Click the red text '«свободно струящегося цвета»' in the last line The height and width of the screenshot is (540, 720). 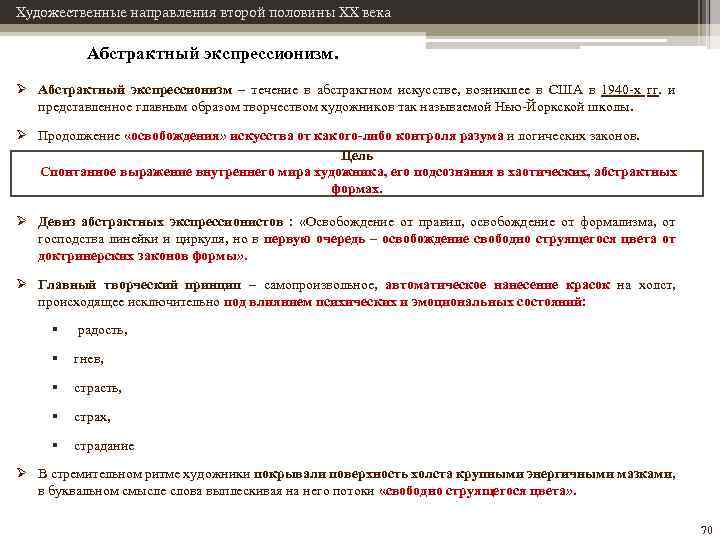pyautogui.click(x=475, y=491)
